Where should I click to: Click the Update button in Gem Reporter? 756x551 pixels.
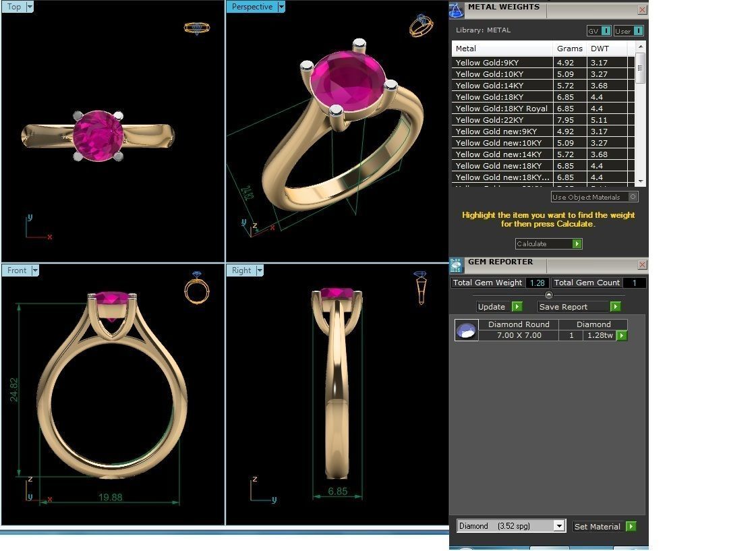click(x=499, y=307)
